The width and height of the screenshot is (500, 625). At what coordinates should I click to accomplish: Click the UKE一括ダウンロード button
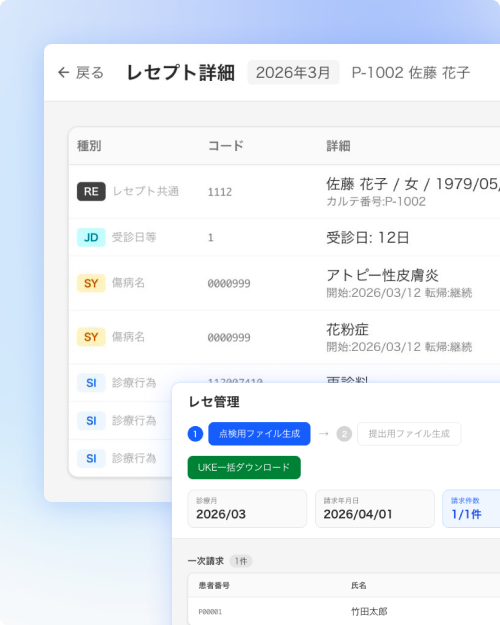point(244,468)
